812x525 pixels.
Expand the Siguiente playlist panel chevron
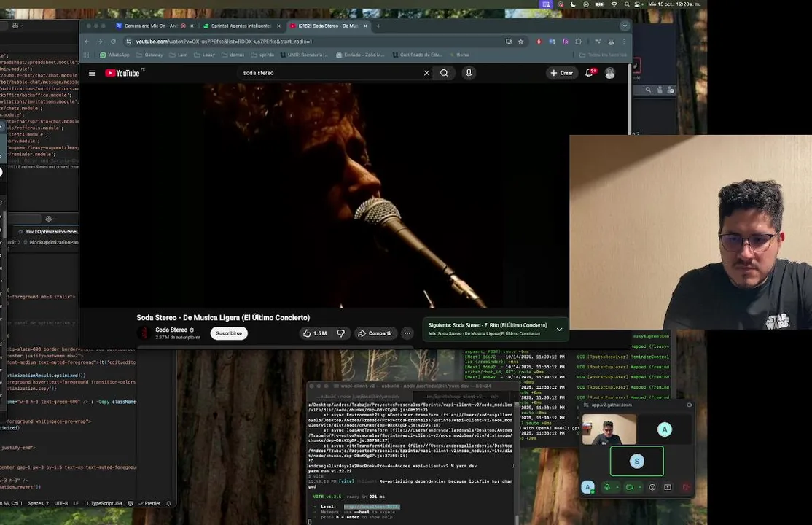click(x=559, y=329)
